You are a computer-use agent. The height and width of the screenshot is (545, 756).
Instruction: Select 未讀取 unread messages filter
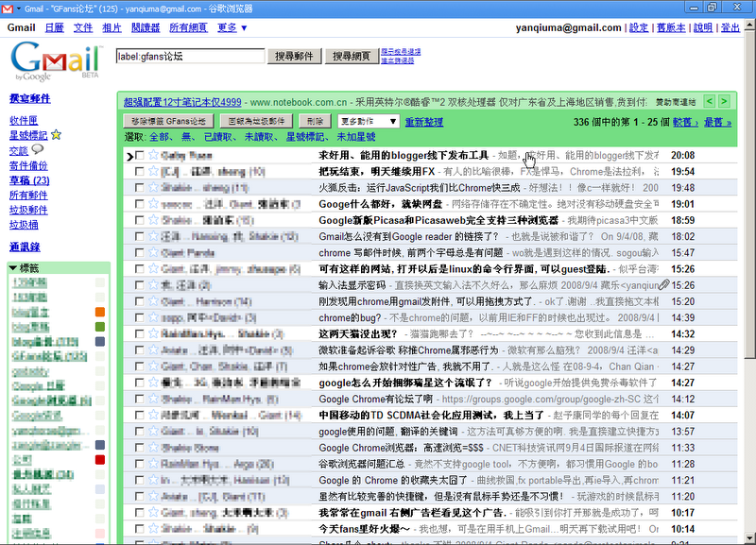[259, 137]
